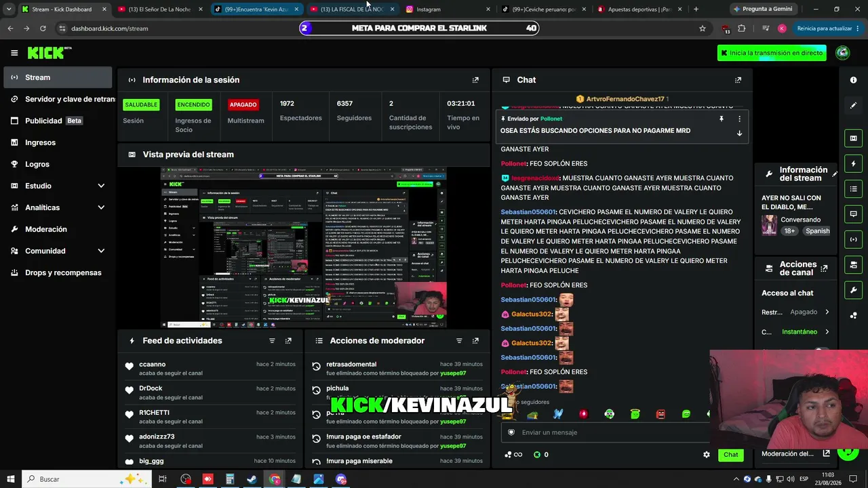Open the Feed de actividades filter
The image size is (868, 488).
pyautogui.click(x=272, y=341)
